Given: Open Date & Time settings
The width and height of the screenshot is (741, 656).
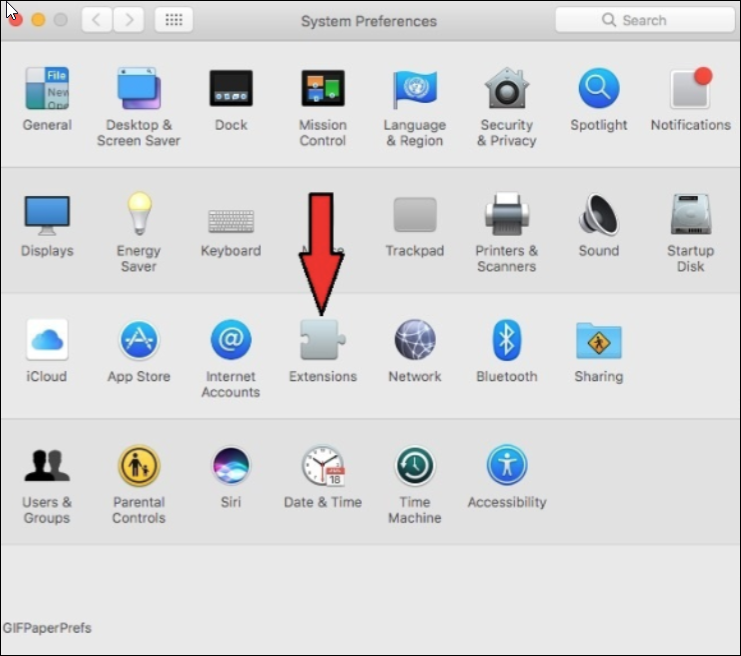Looking at the screenshot, I should click(323, 466).
